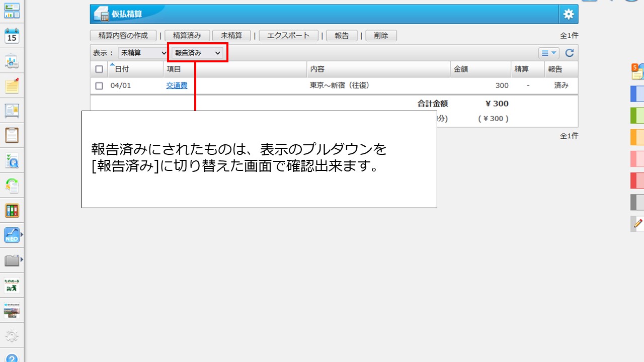644x362 pixels.
Task: Open the 報告済み filter dropdown
Action: [x=198, y=53]
